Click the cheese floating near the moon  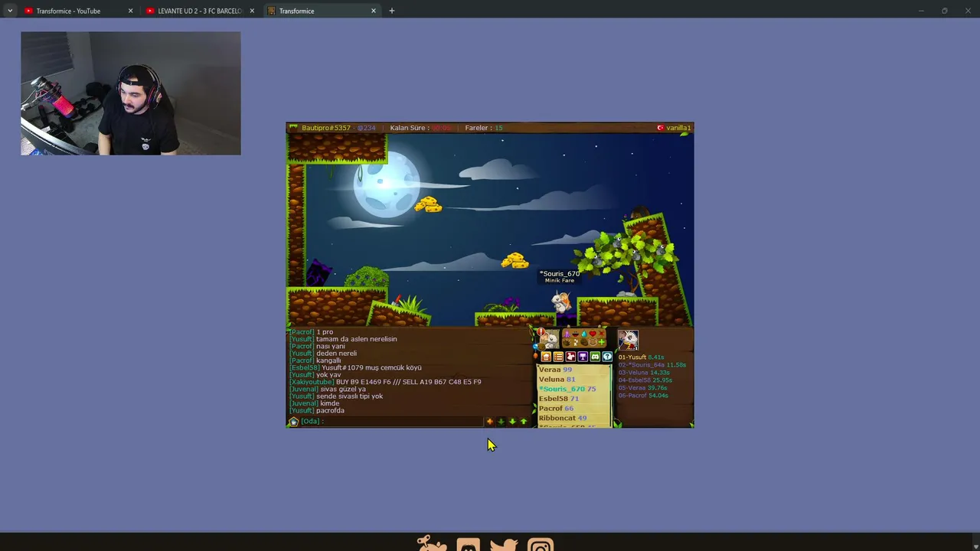pos(428,204)
